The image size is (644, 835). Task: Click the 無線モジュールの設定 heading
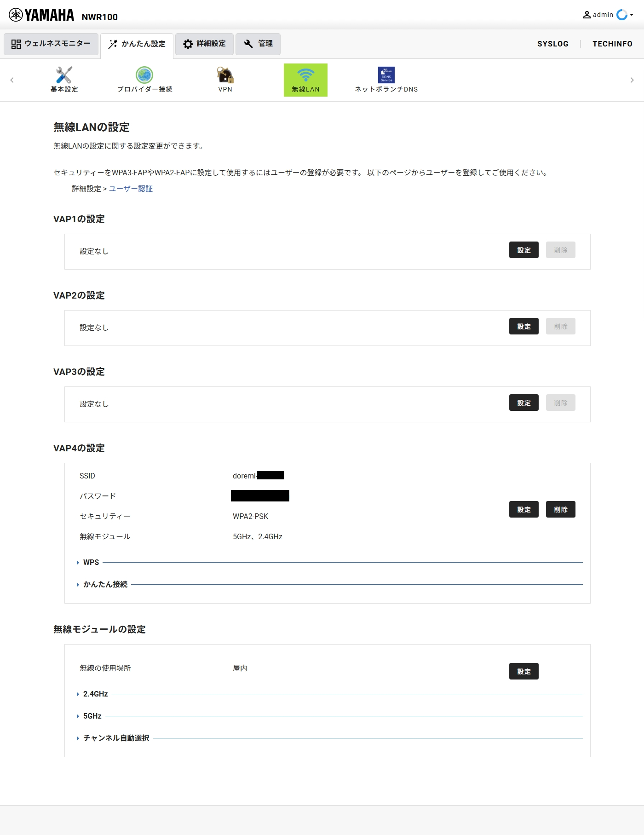[x=99, y=629]
